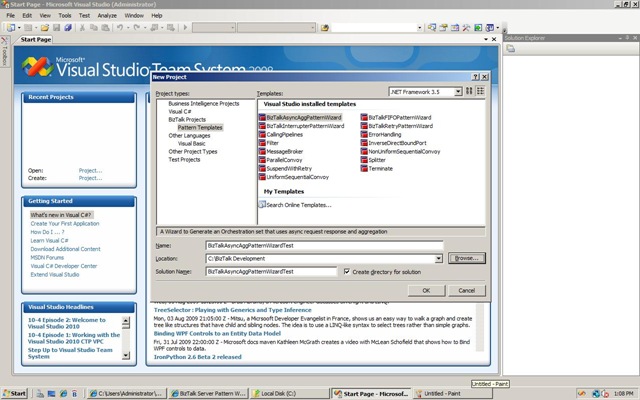Select the ErrorHandling template
Image resolution: width=640 pixels, height=400 pixels.
point(381,135)
